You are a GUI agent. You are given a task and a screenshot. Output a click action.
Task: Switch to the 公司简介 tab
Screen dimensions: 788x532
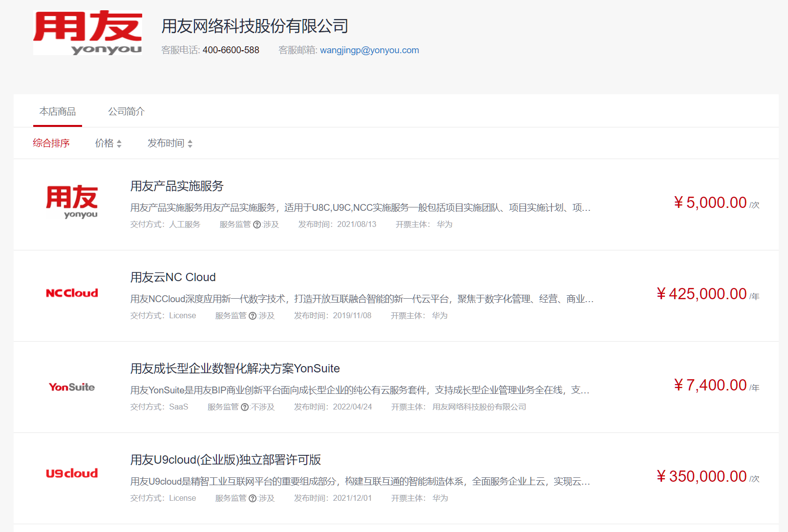(127, 112)
